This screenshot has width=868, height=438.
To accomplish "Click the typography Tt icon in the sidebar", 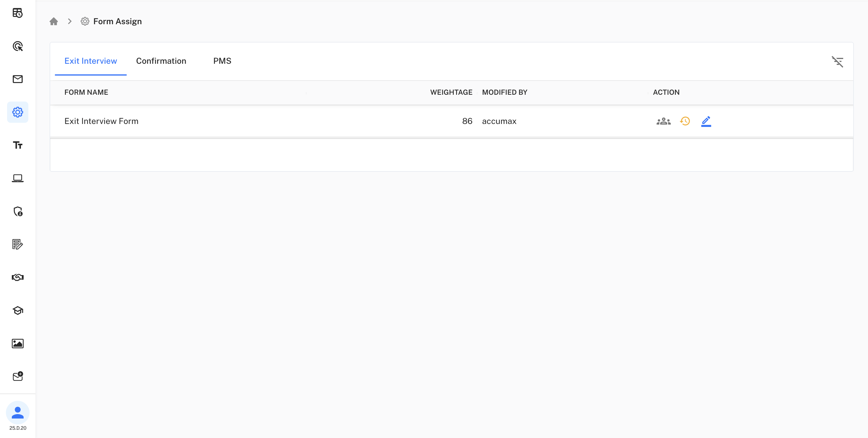I will (x=17, y=145).
